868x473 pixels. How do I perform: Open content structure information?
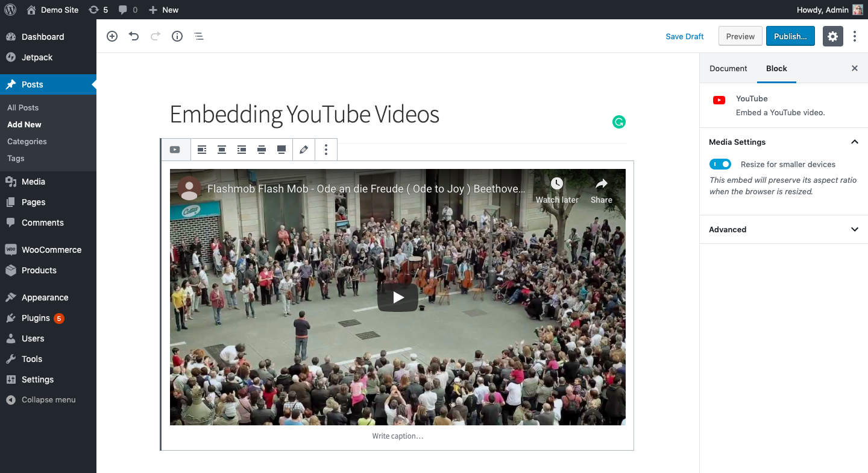pos(177,36)
